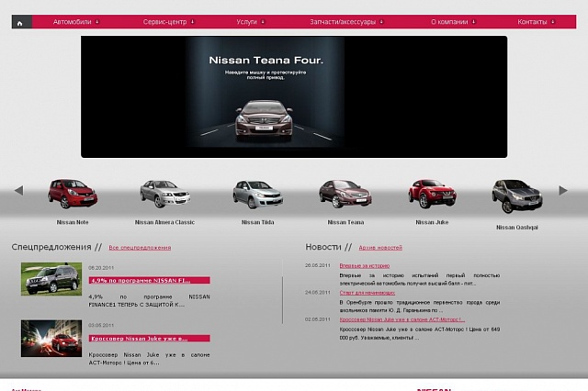This screenshot has width=588, height=391.
Task: Click the 02.05.2011 news date
Action: [x=318, y=319]
